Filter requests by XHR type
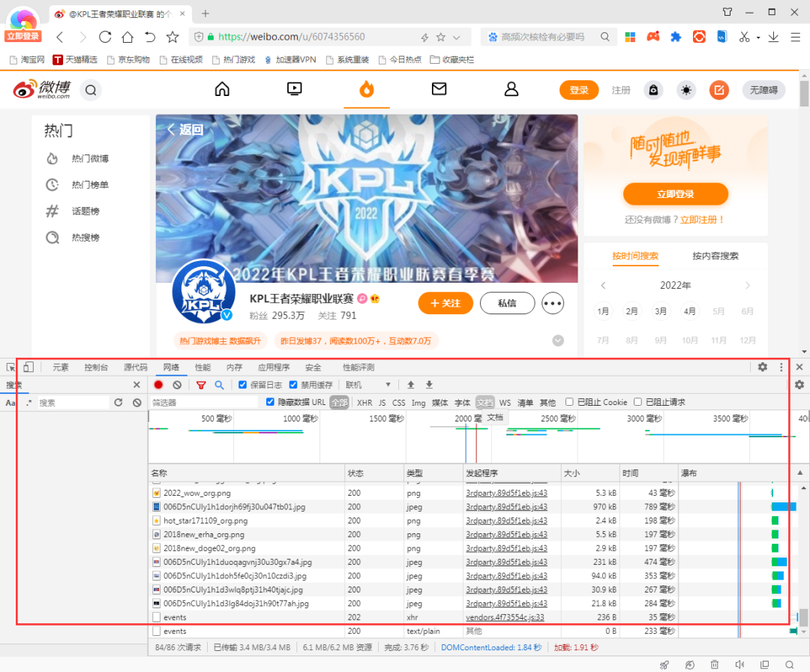The height and width of the screenshot is (672, 810). tap(364, 402)
